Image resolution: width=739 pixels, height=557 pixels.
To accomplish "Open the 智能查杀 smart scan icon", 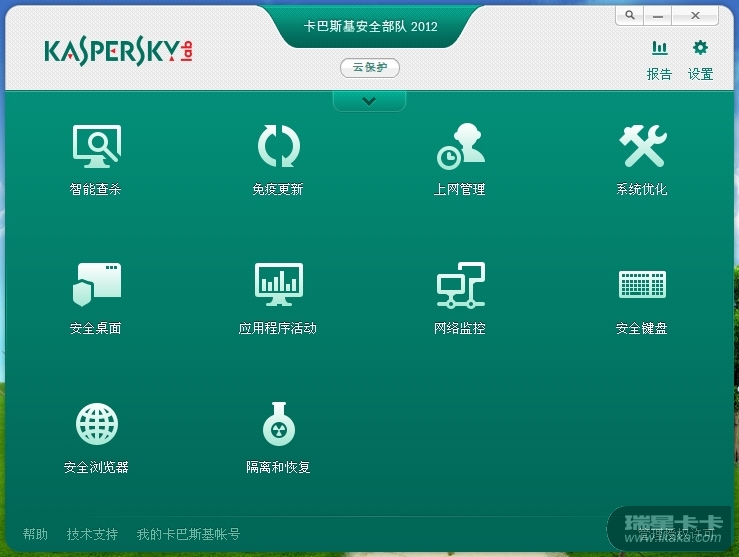I will 97,146.
